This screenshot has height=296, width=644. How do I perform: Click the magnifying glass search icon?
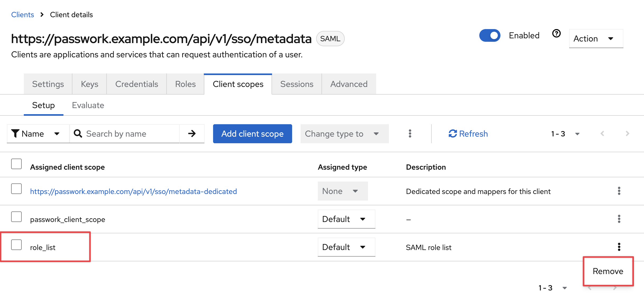tap(78, 133)
